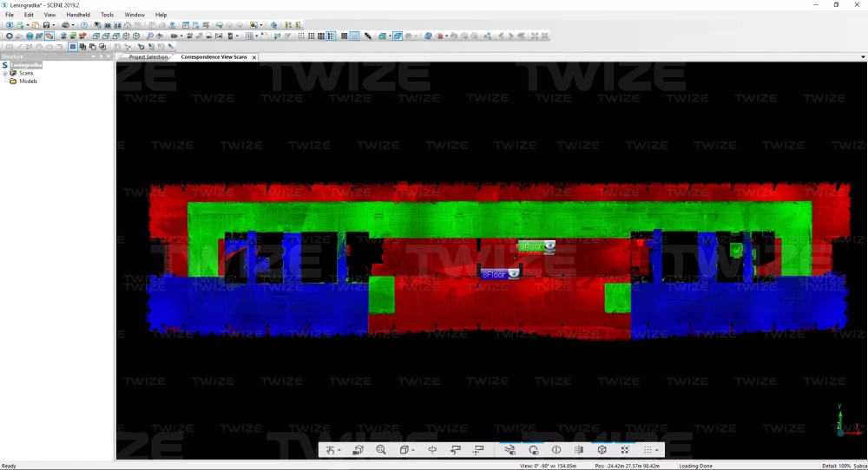This screenshot has height=470, width=868.
Task: Click the Print icon in the top toolbar
Action: (65, 25)
